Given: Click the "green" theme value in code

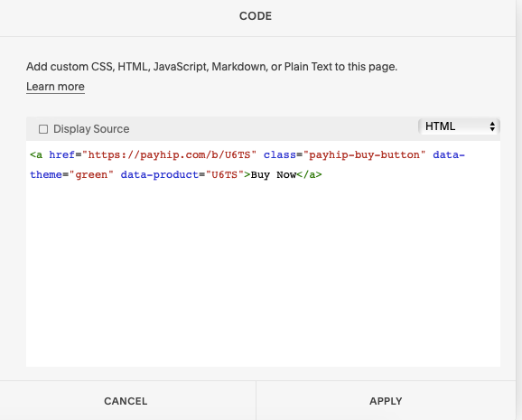Looking at the screenshot, I should 91,175.
